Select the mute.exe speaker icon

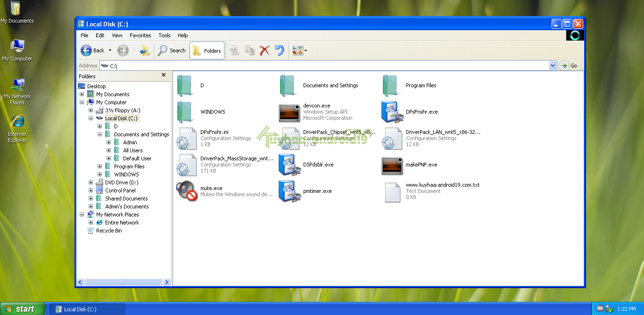coord(186,191)
